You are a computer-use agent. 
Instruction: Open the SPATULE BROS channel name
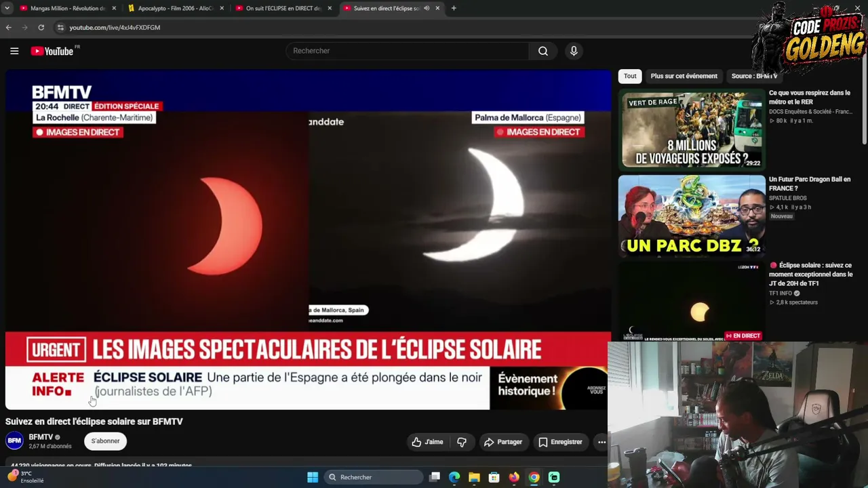[788, 198]
